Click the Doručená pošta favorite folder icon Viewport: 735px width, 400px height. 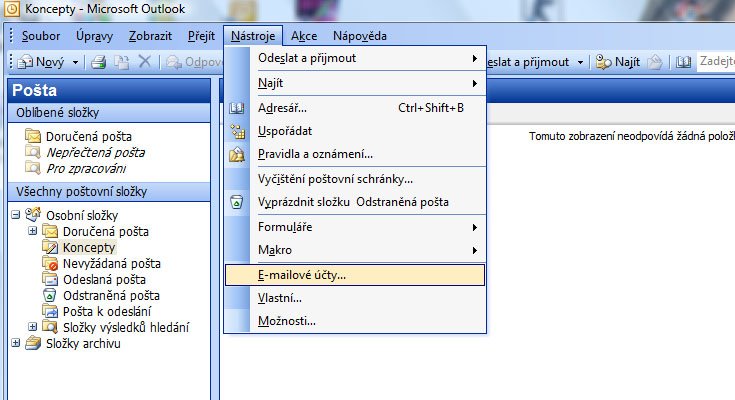pyautogui.click(x=33, y=136)
